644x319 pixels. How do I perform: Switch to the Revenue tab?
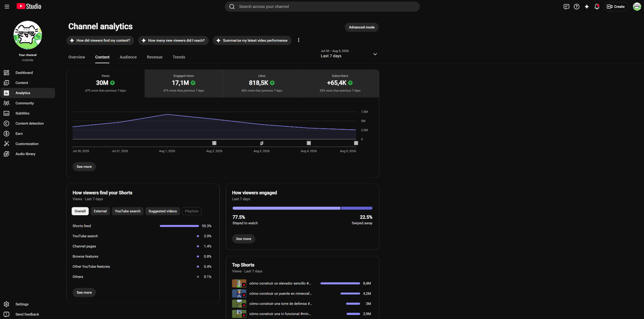pyautogui.click(x=155, y=57)
